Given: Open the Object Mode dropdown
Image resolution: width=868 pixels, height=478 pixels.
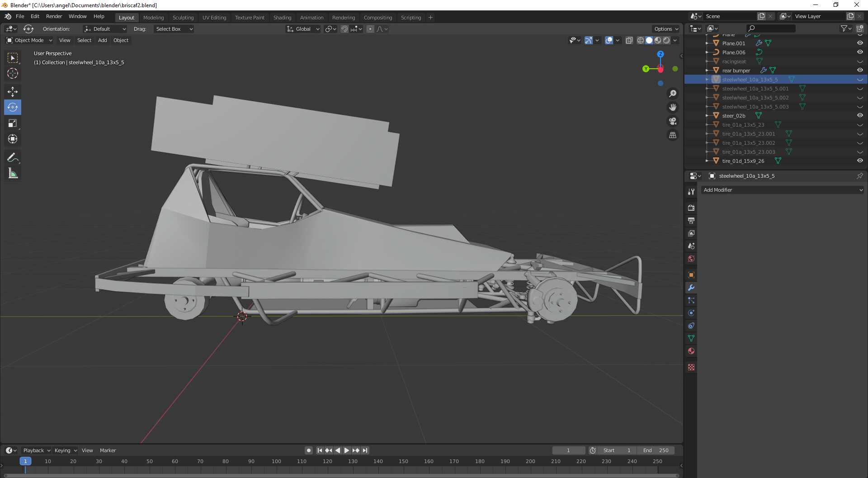Looking at the screenshot, I should click(29, 40).
